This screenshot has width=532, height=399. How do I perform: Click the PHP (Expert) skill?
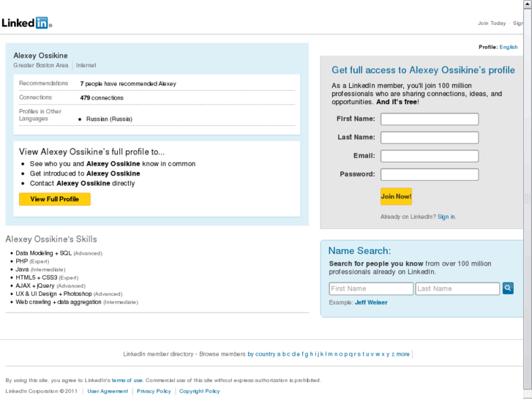click(32, 261)
